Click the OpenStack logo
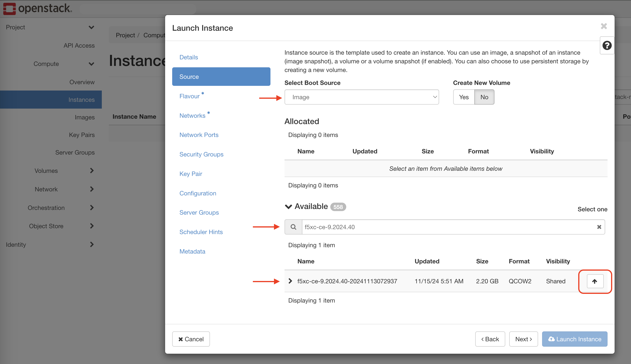This screenshot has height=364, width=631. pyautogui.click(x=38, y=8)
